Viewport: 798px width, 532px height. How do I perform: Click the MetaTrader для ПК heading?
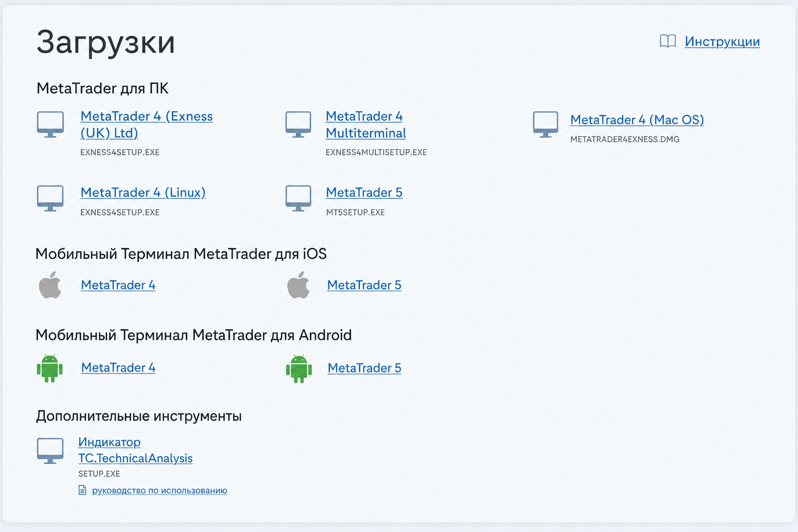point(102,88)
